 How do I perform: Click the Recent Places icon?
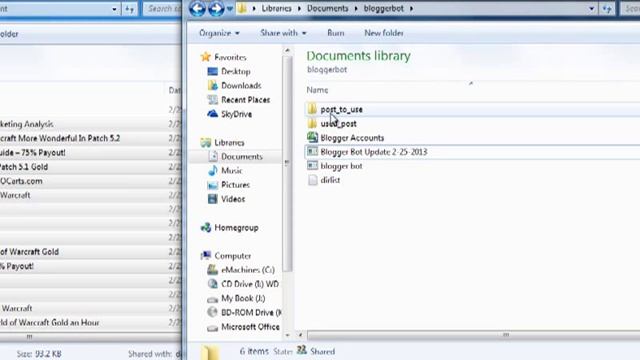[x=212, y=100]
